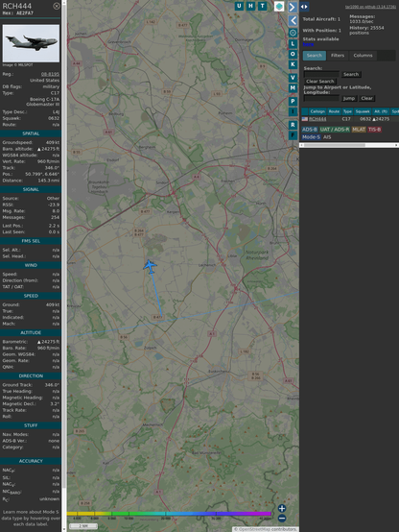Click the T map toggle button
399x532 pixels.
point(262,6)
